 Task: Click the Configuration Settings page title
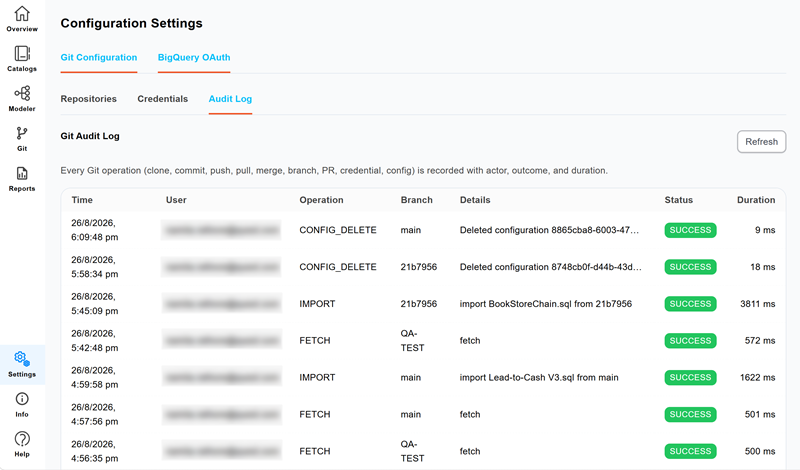[132, 23]
